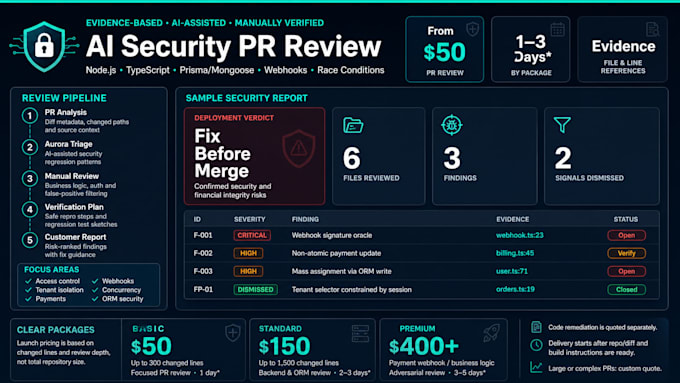The image size is (680, 383).
Task: Click the Webhook signature oracle finding
Action: coord(332,235)
